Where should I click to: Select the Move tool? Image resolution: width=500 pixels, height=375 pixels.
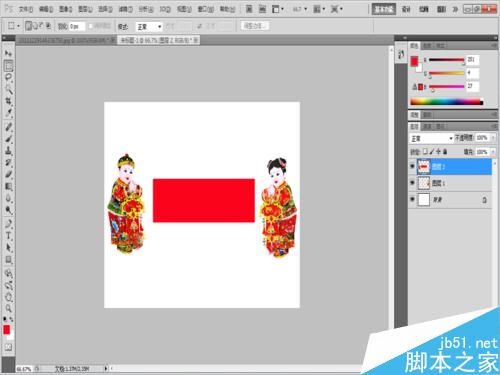[x=8, y=53]
